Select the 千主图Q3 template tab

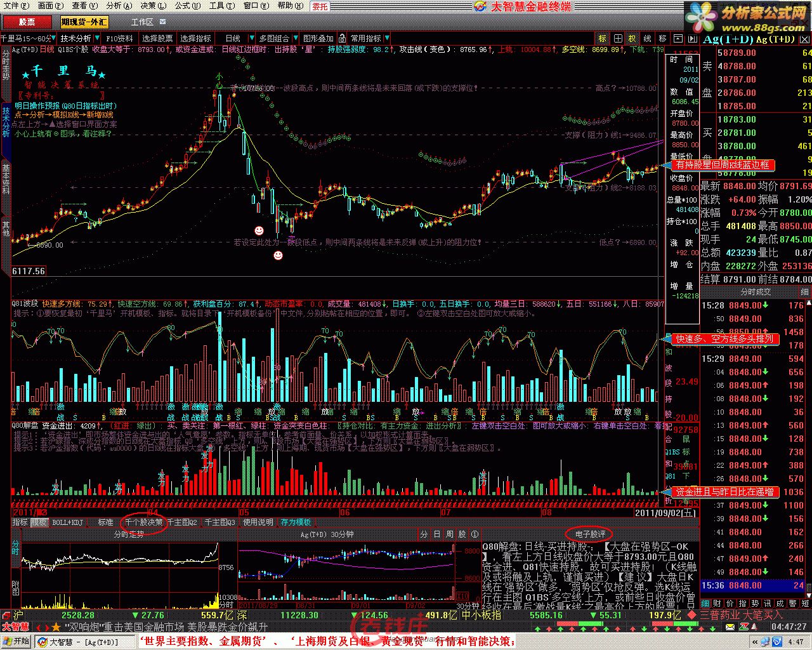pos(220,522)
